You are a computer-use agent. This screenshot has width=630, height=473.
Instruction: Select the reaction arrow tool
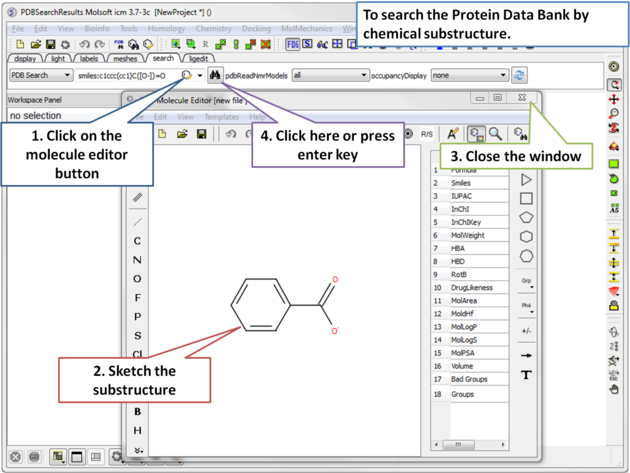point(526,355)
